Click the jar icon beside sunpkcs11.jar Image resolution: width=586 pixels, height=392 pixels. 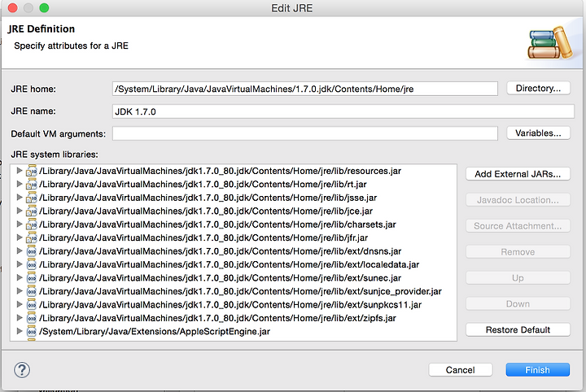[32, 305]
